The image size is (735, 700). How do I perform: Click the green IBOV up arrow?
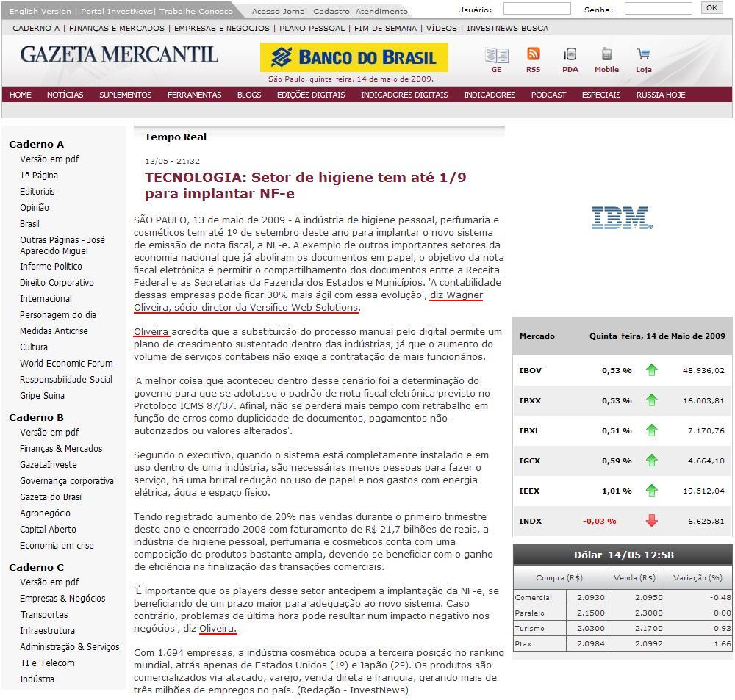(651, 370)
